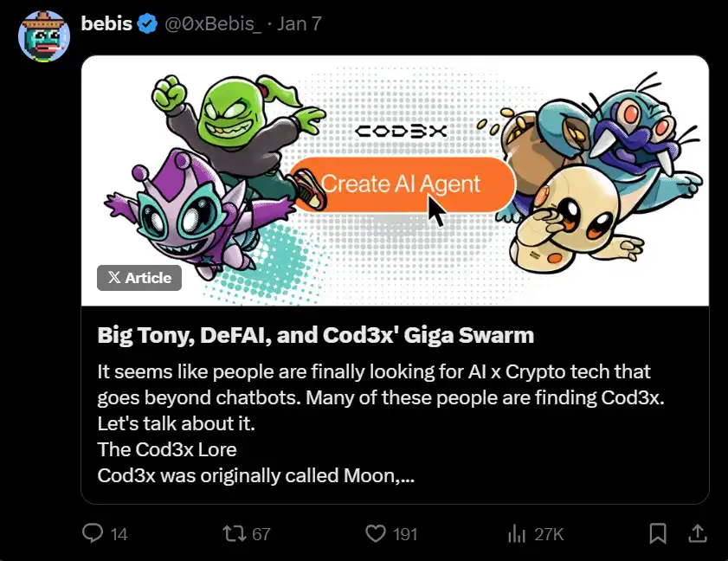Open the bebis profile avatar
Viewport: 728px width, 561px height.
coord(42,36)
